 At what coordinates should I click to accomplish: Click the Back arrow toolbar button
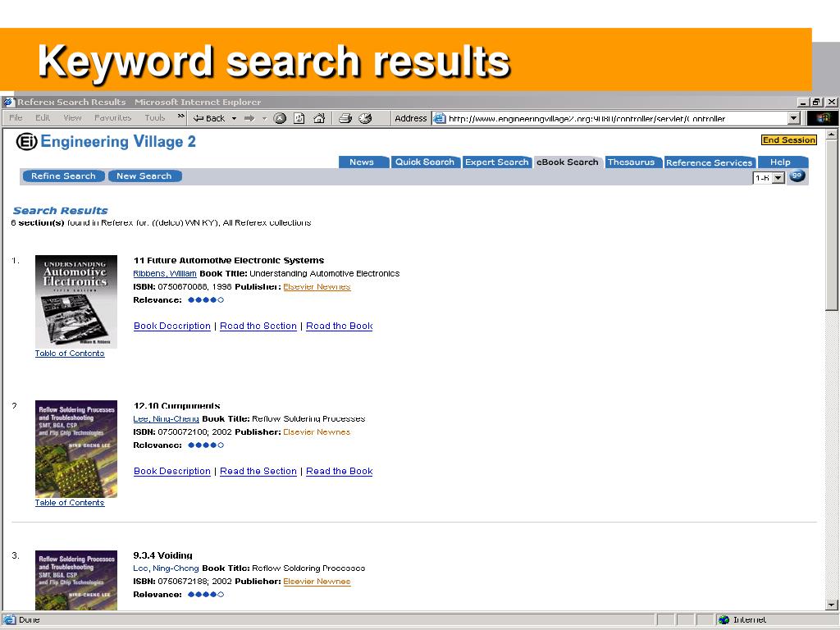tap(209, 118)
